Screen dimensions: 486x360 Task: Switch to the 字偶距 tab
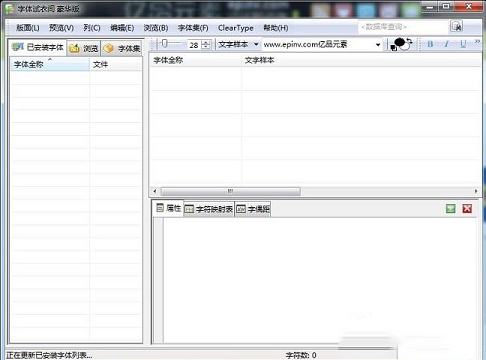click(x=253, y=209)
